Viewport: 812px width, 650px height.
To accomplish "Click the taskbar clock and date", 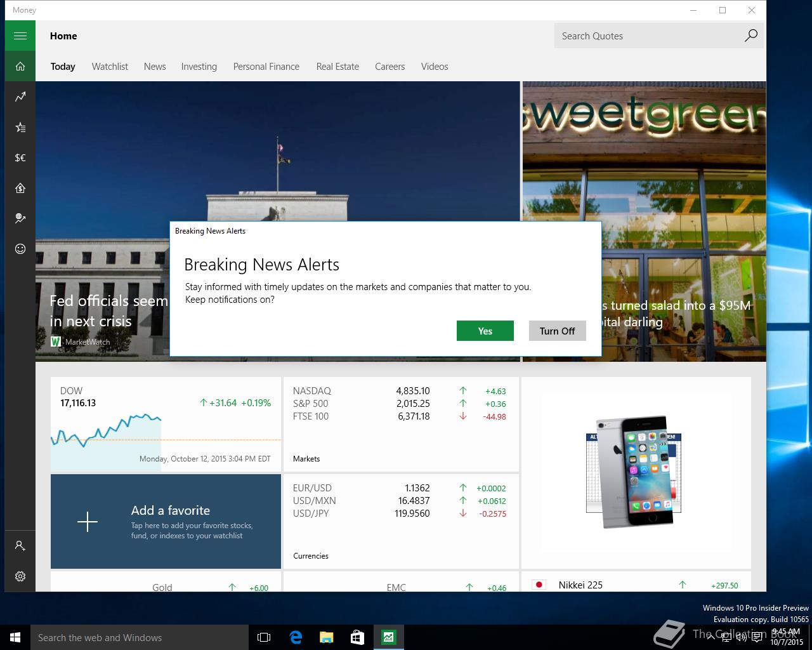I will coord(787,637).
